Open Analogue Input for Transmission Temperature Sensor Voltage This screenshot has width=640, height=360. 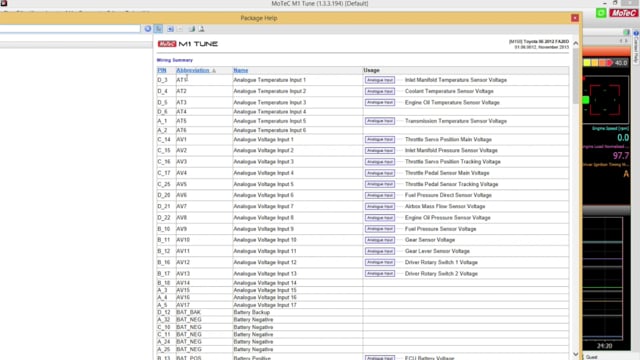click(x=380, y=121)
